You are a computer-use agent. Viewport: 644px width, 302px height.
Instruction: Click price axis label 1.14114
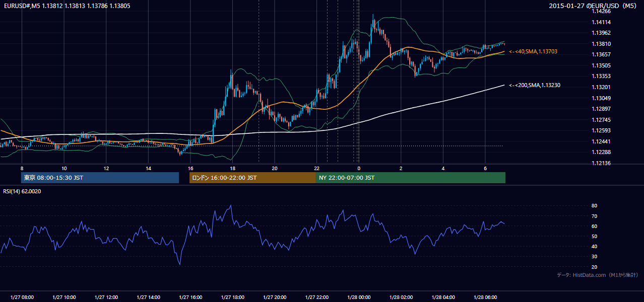601,22
